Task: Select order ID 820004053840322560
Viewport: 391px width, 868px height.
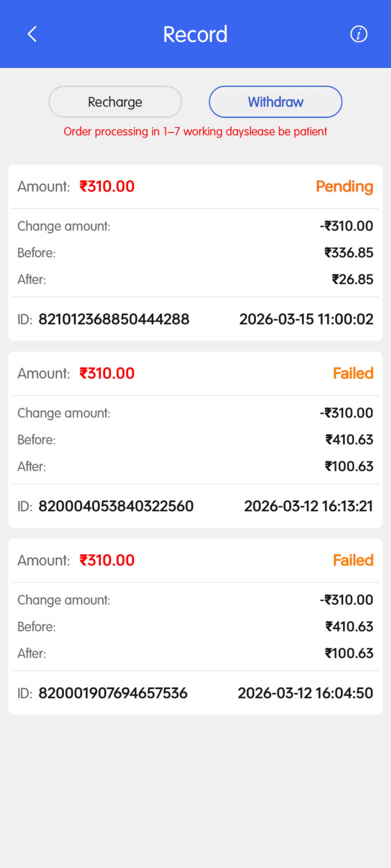Action: point(116,506)
